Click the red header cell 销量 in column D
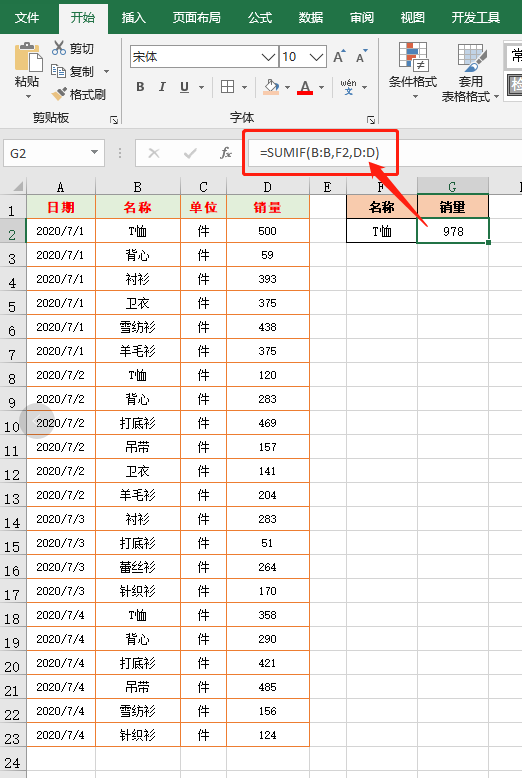Screen dimensions: 522x778 click(267, 207)
